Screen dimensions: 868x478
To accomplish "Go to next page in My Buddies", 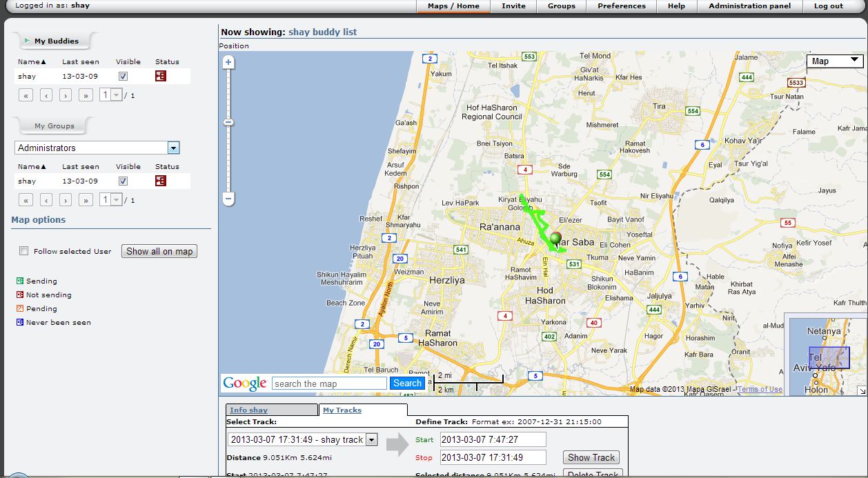I will (x=66, y=95).
